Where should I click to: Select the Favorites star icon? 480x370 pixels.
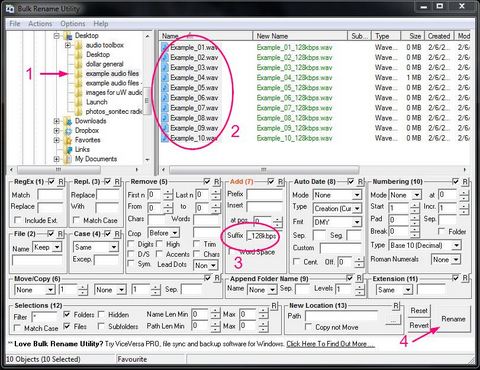68,140
